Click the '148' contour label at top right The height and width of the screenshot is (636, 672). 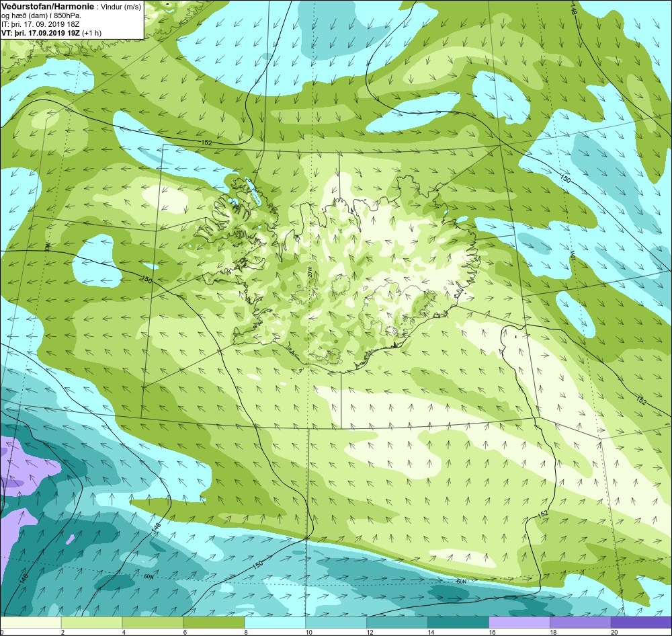[574, 9]
